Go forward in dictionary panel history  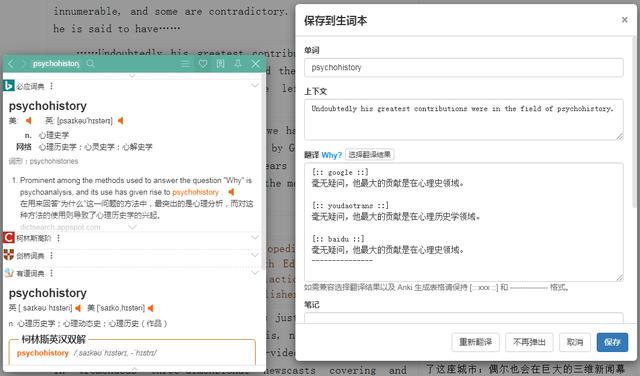click(24, 64)
